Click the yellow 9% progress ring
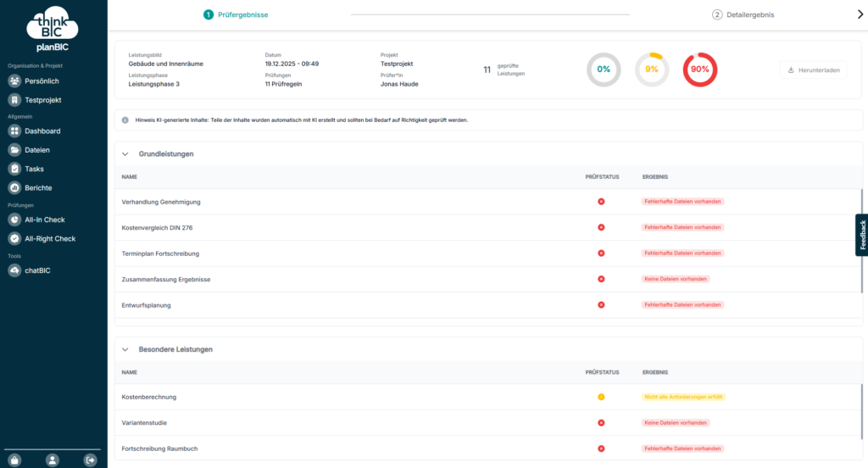This screenshot has height=468, width=868. tap(652, 70)
